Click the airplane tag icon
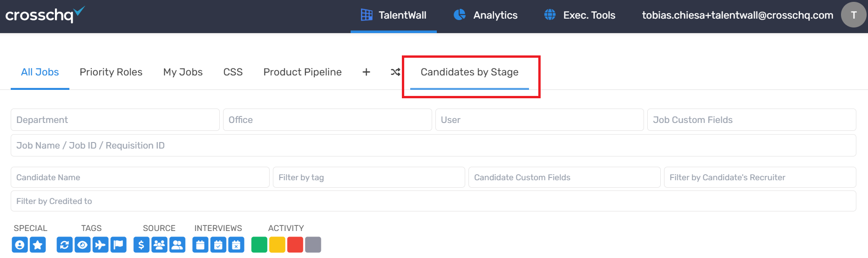The height and width of the screenshot is (258, 868). pos(101,244)
